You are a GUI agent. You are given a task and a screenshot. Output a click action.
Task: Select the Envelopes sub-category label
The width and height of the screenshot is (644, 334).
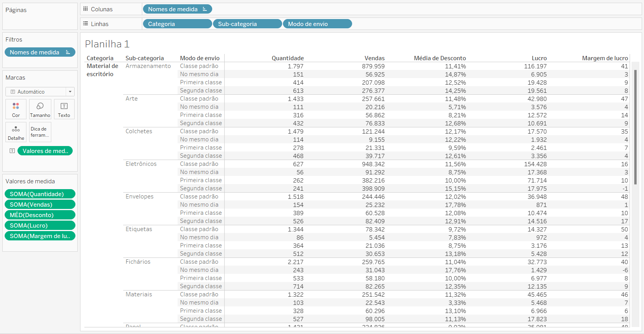coord(140,197)
